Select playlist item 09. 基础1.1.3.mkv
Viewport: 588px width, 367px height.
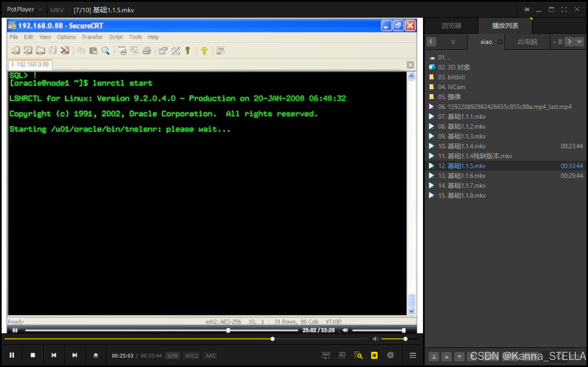[x=506, y=136]
